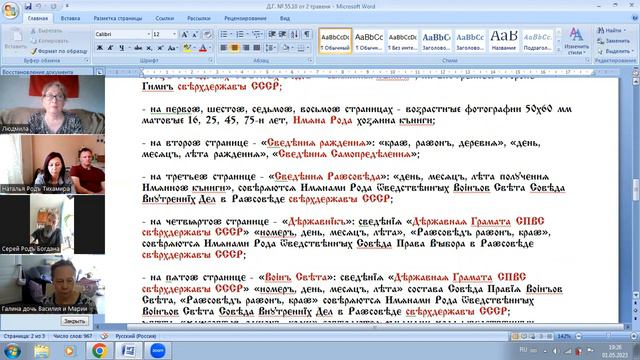The image size is (640, 360).
Task: Toggle bold (Ж) formatting
Action: click(100, 48)
